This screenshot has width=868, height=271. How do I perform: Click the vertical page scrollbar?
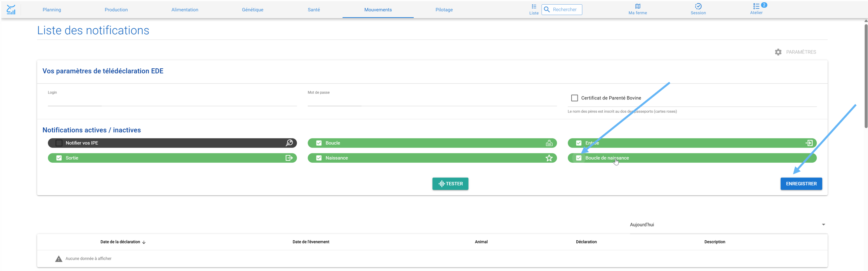866,76
